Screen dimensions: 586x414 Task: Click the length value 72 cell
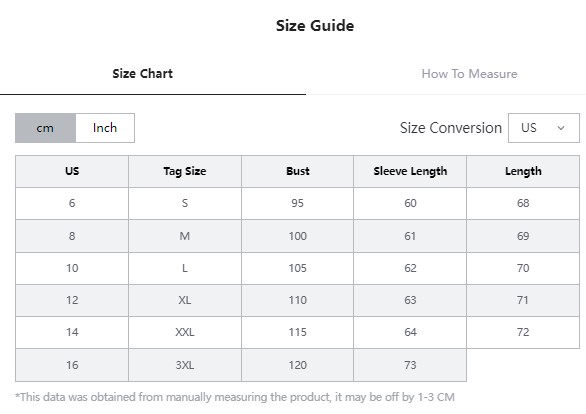(523, 332)
